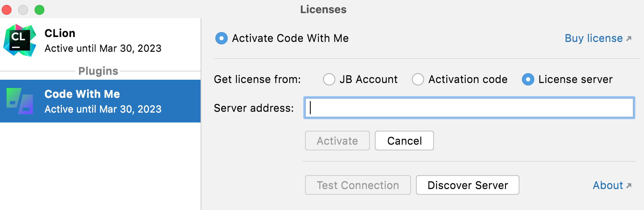This screenshot has width=644, height=210.
Task: Open the Buy license link
Action: click(x=593, y=39)
